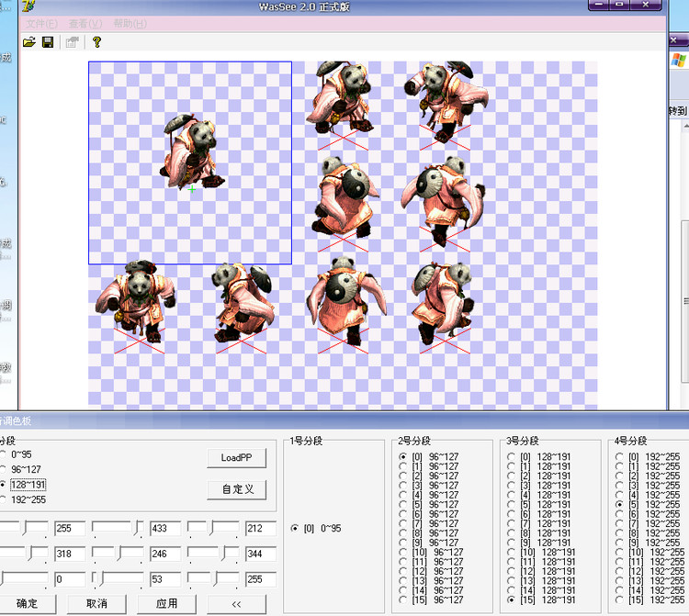Click the WasSee app icon in title bar
This screenshot has width=689, height=616.
[28, 6]
